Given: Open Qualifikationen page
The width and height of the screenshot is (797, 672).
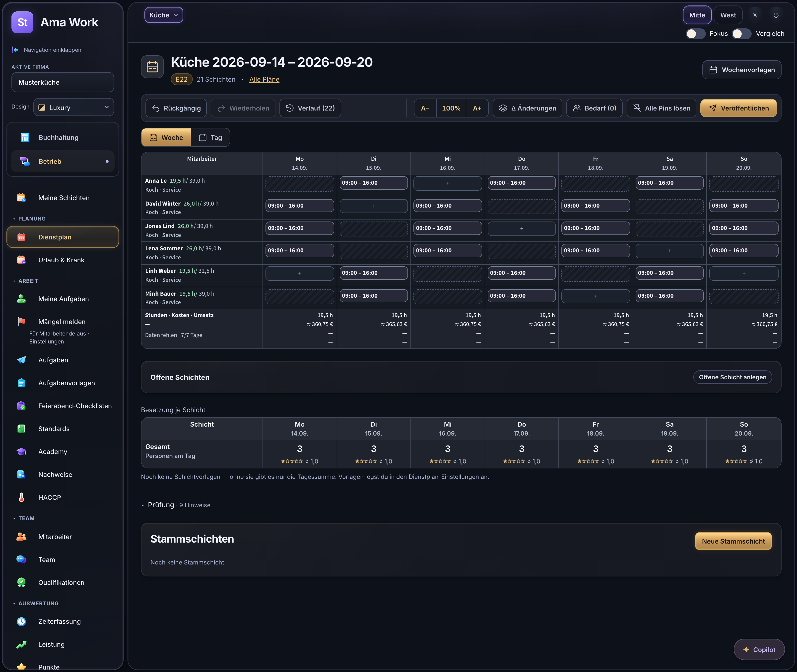Looking at the screenshot, I should (x=63, y=582).
